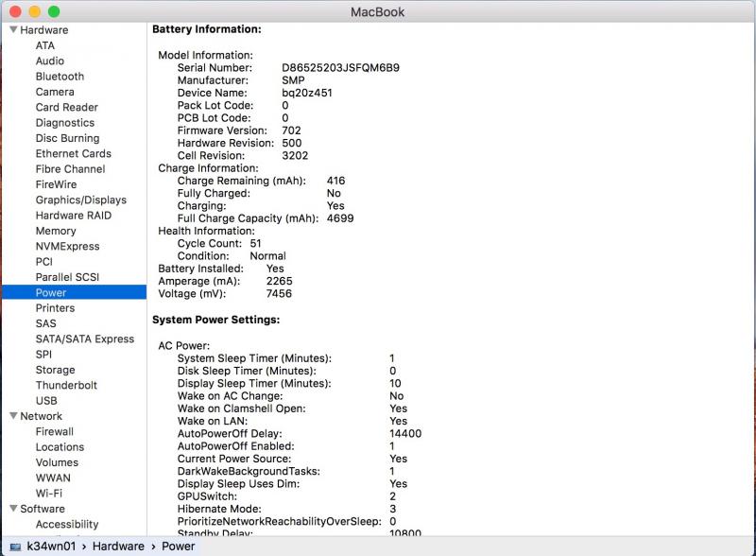Click the AutoPowerOff Delay value 14400
The height and width of the screenshot is (556, 756).
click(x=405, y=433)
